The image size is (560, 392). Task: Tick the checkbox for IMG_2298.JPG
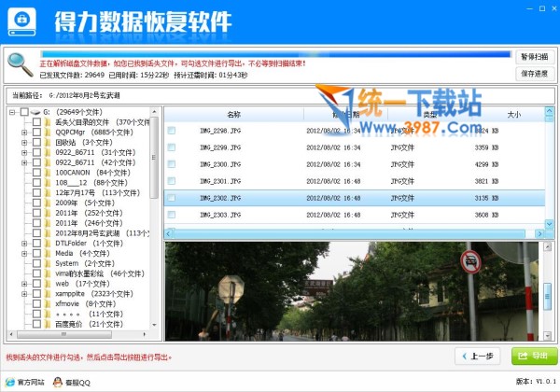click(x=172, y=132)
